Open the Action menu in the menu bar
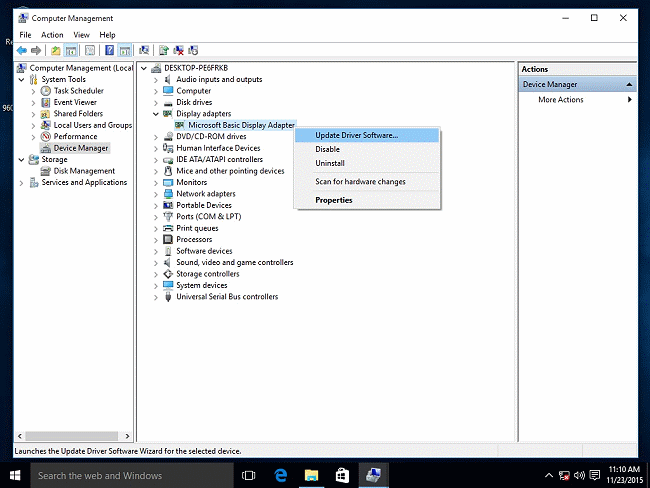 coord(52,35)
